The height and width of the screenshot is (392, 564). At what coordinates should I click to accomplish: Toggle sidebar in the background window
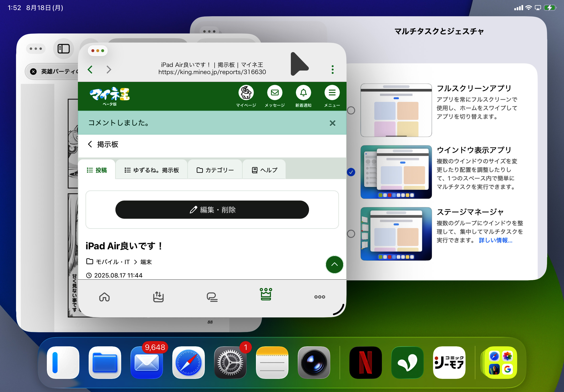(x=64, y=49)
